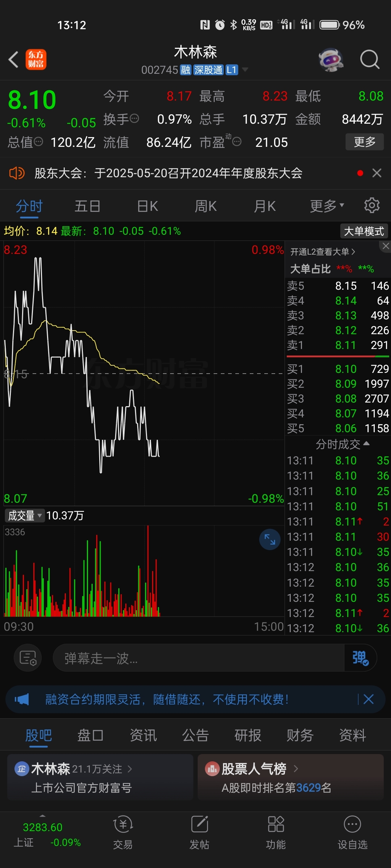Tap the back arrow icon
Viewport: 391px width, 868px height.
[x=13, y=59]
